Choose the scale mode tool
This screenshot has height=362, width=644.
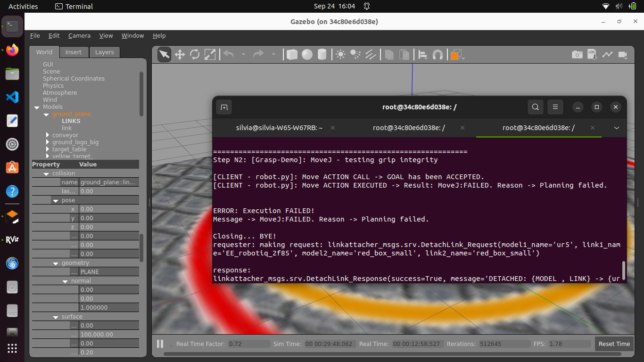(210, 55)
